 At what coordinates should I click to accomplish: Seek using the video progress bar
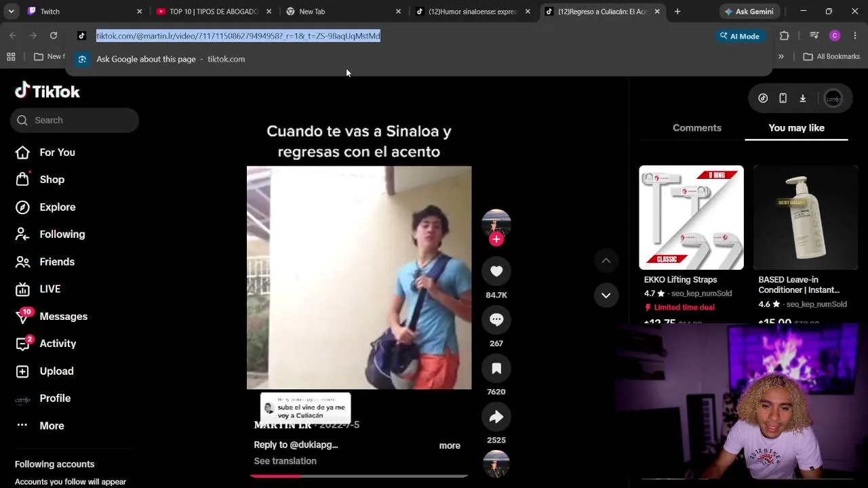click(359, 476)
